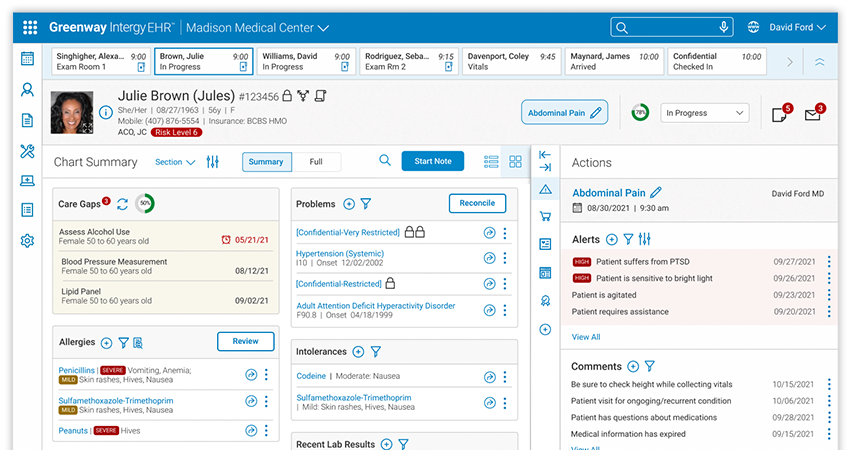Add a new allergy with plus icon

(106, 342)
